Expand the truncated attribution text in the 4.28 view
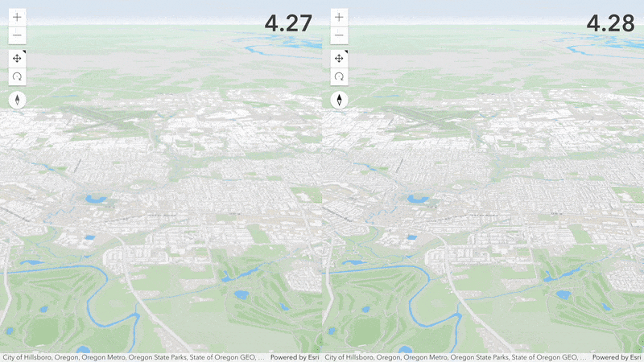Viewport: 644px width, 362px height. coord(456,357)
